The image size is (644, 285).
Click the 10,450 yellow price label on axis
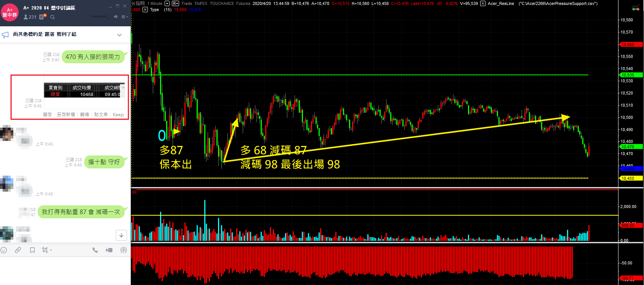[x=631, y=178]
